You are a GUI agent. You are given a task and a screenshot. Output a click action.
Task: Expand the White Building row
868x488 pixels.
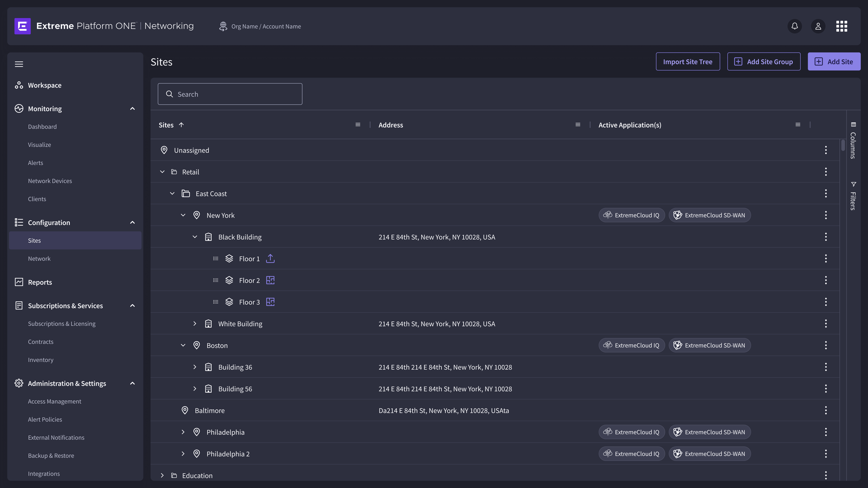pos(195,324)
